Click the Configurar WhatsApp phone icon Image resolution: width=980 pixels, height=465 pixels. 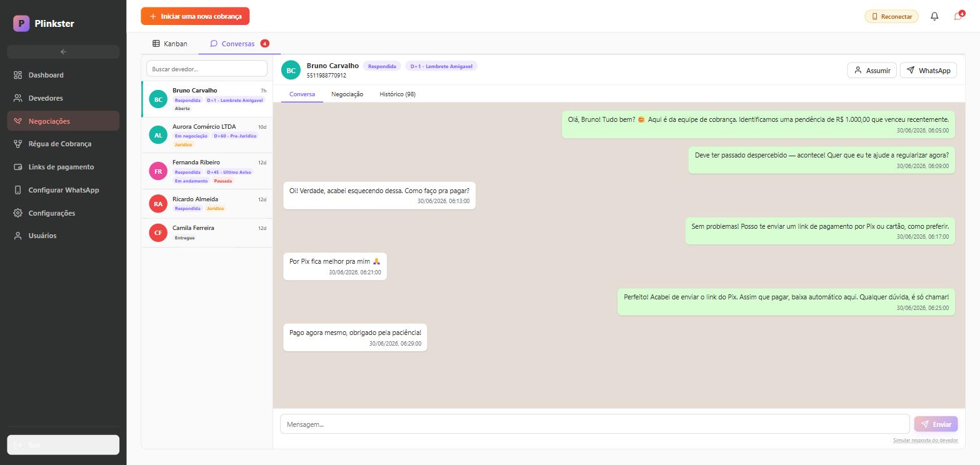pyautogui.click(x=17, y=190)
